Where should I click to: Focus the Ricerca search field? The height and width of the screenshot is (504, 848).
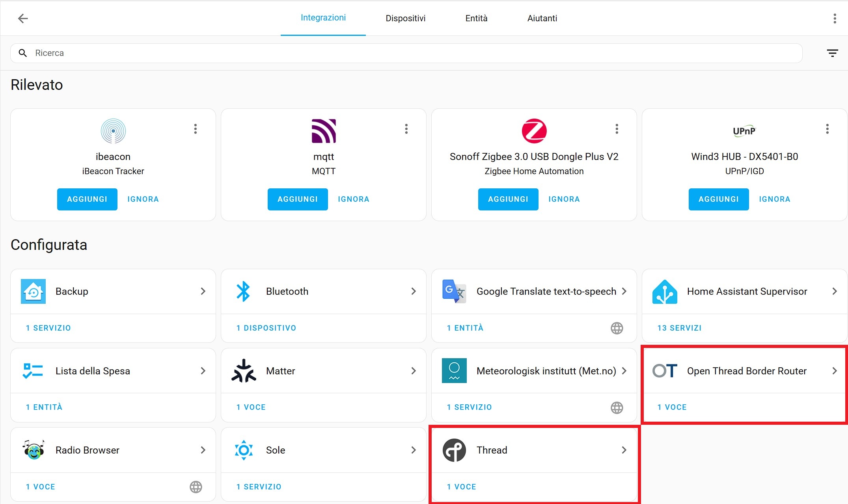[x=406, y=53]
